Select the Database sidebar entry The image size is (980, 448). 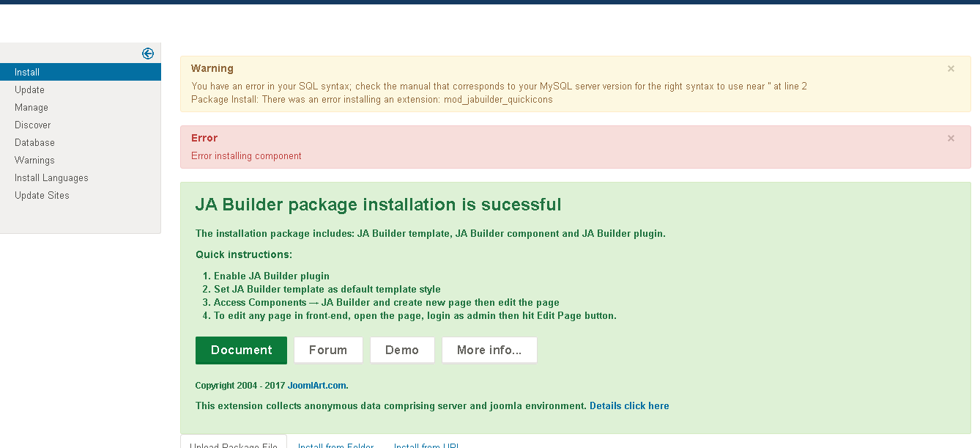pyautogui.click(x=34, y=143)
